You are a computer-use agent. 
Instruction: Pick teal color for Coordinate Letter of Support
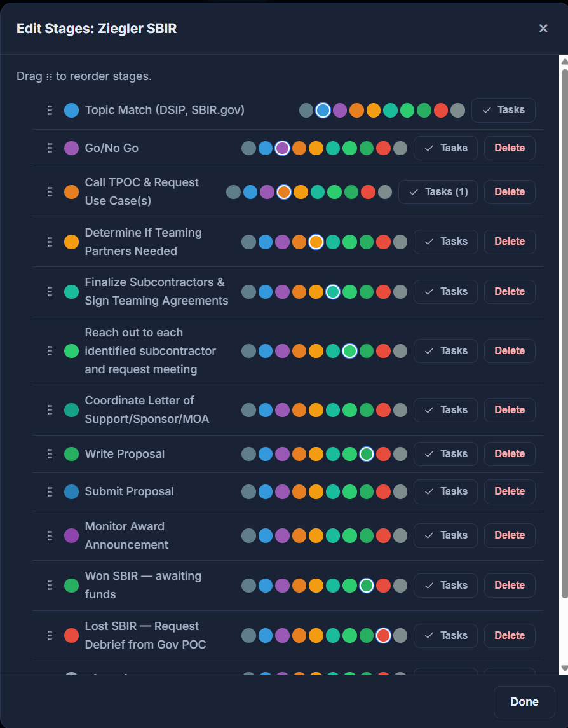pyautogui.click(x=333, y=410)
